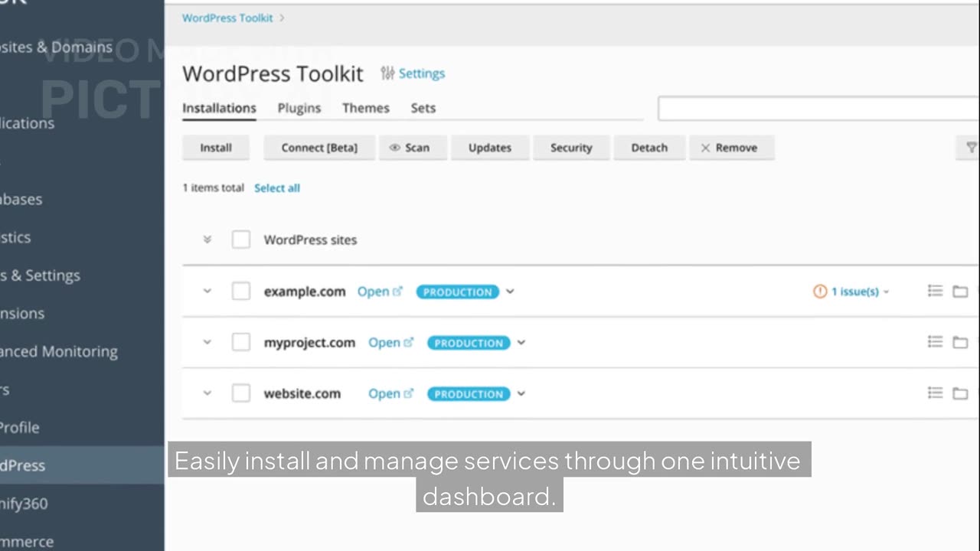Open the file manager folder for myproject.com
Viewport: 980px width, 551px height.
point(960,342)
